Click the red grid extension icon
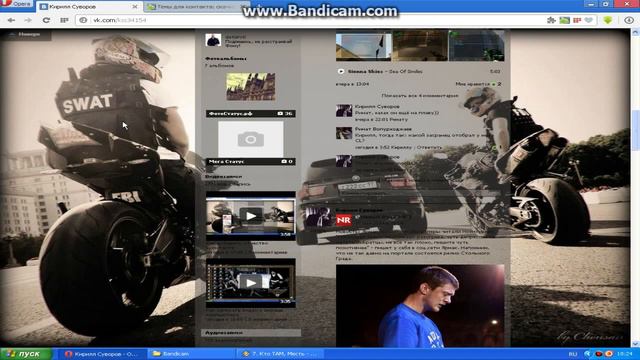Image resolution: width=640 pixels, height=360 pixels. pos(577,20)
